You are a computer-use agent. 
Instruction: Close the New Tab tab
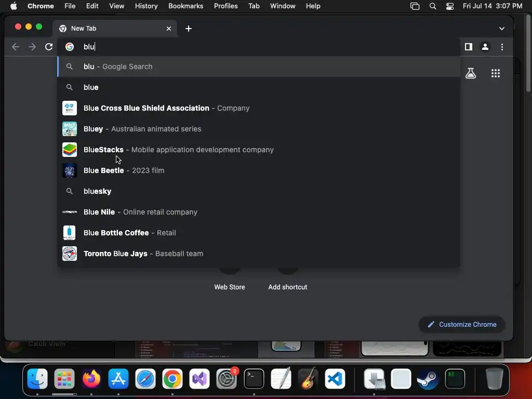point(169,29)
